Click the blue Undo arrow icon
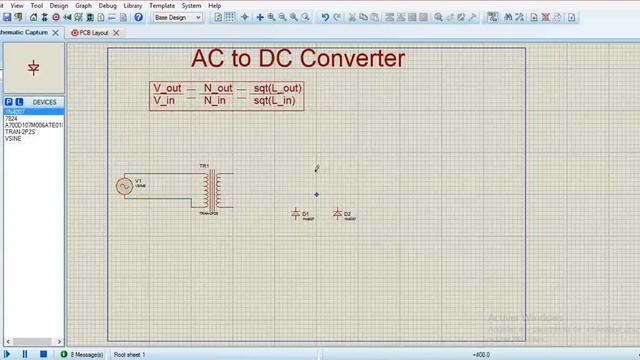This screenshot has height=360, width=640. click(x=325, y=17)
